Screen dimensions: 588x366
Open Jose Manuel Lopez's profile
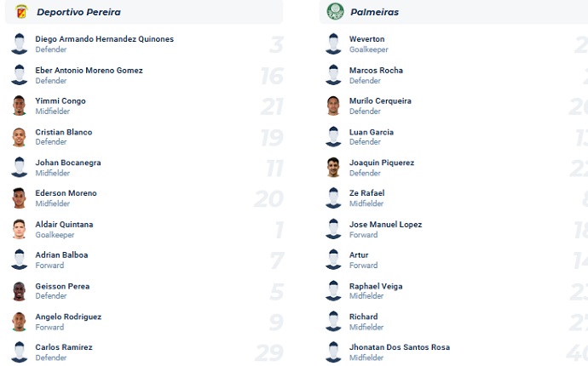385,225
